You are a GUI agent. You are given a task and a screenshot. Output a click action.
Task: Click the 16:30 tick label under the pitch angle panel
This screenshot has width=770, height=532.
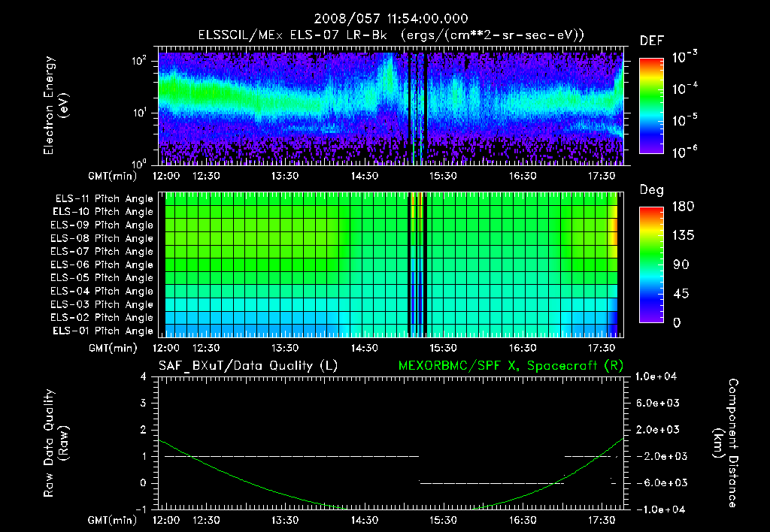522,348
